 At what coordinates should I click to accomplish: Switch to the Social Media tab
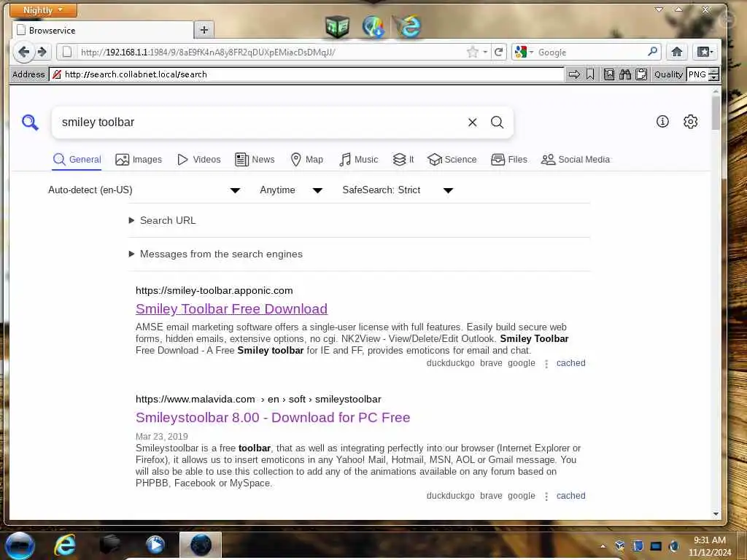click(576, 160)
